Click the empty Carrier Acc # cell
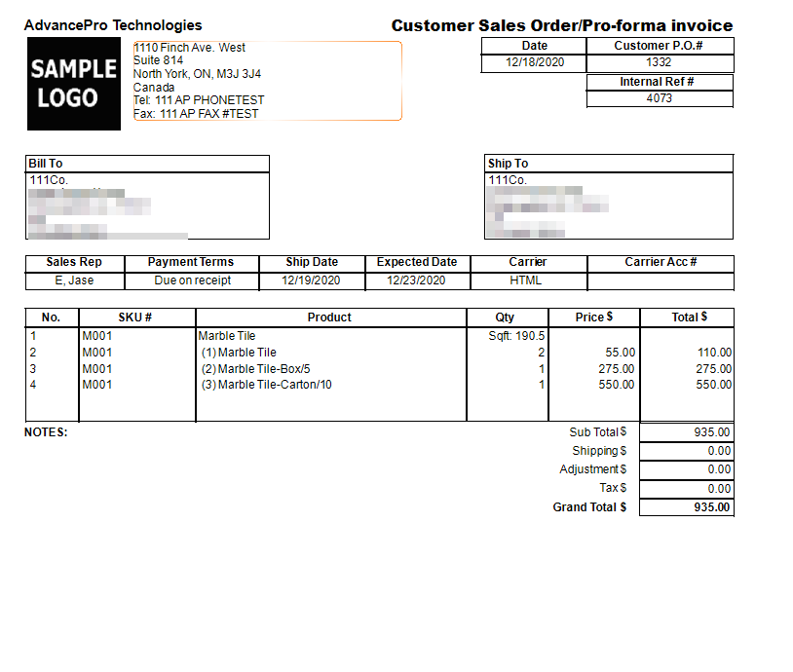The image size is (793, 672). tap(661, 280)
